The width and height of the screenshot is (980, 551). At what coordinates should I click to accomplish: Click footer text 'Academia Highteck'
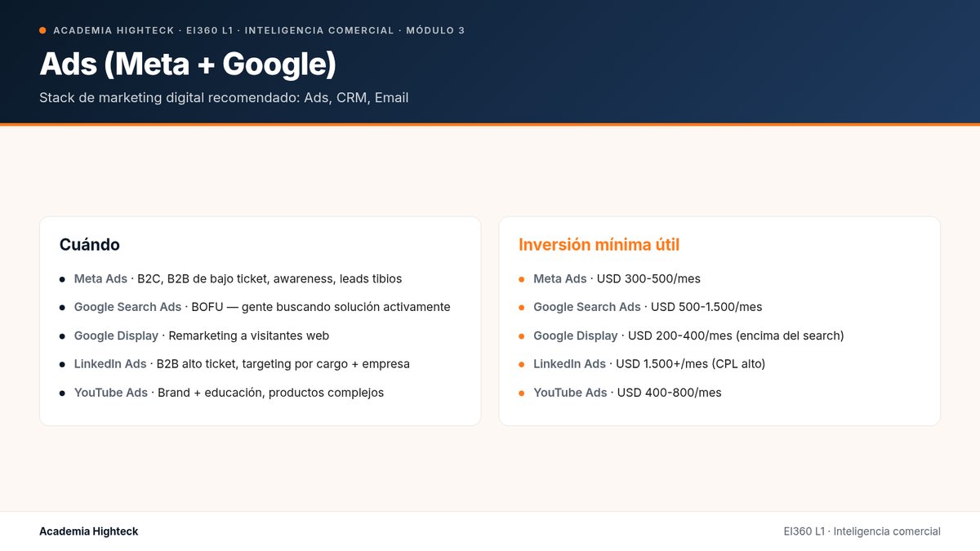click(89, 531)
